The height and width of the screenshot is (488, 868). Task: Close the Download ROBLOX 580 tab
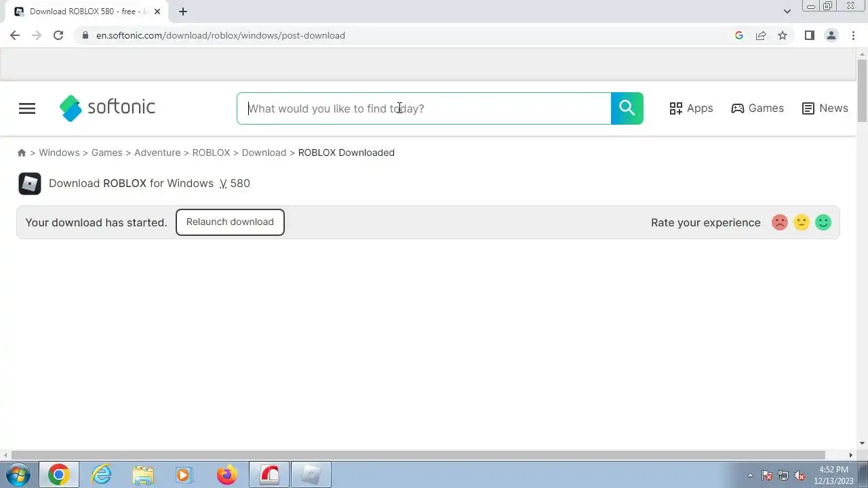(157, 12)
